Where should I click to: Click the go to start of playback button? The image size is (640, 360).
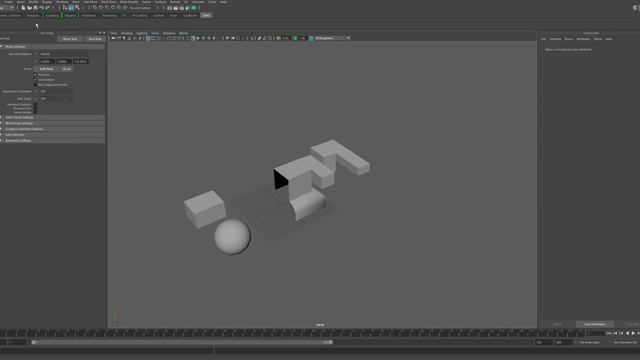(609, 333)
